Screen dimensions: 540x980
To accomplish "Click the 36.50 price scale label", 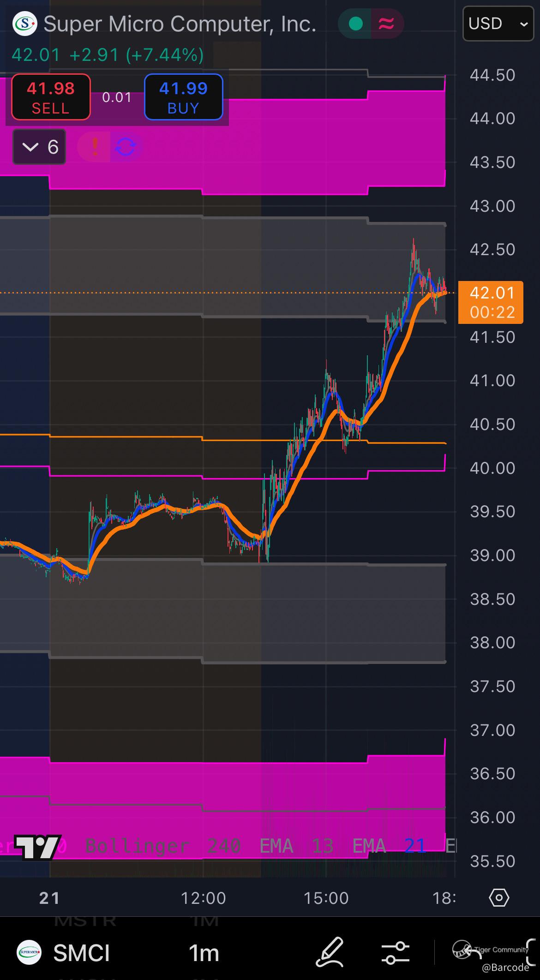I will point(492,773).
